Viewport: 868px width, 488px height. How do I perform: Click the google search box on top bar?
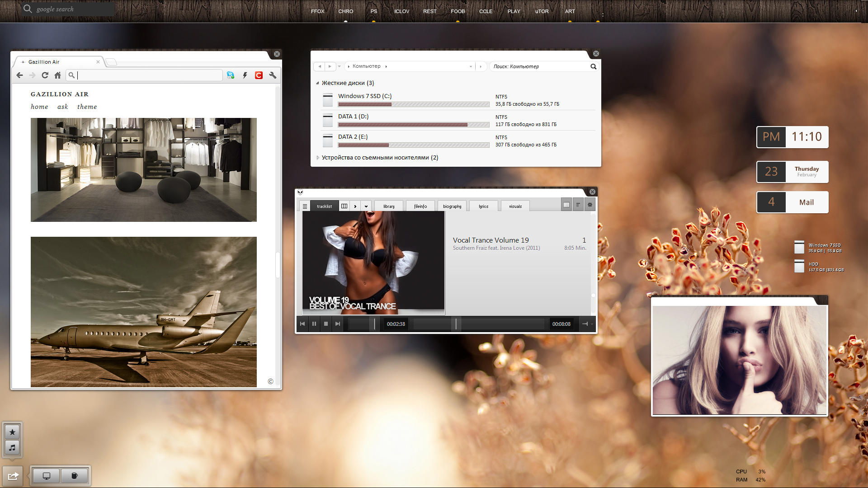(x=68, y=9)
